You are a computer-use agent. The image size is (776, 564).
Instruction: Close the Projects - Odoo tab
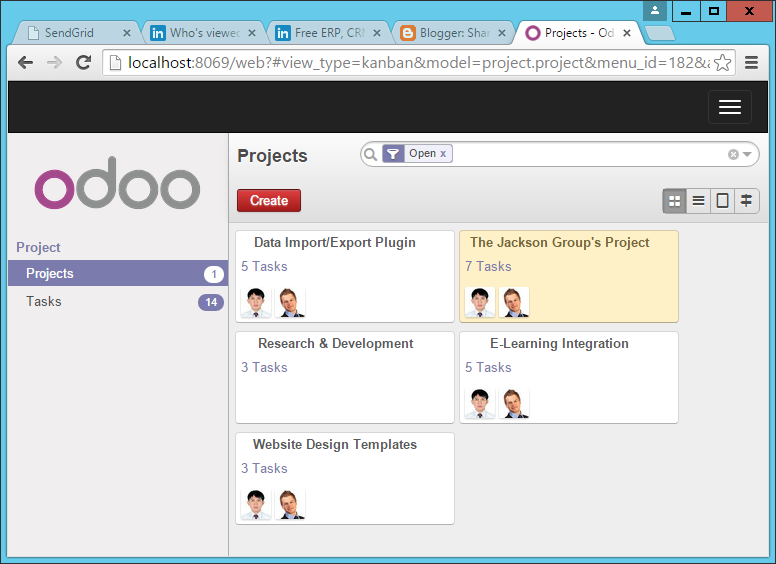click(x=627, y=33)
